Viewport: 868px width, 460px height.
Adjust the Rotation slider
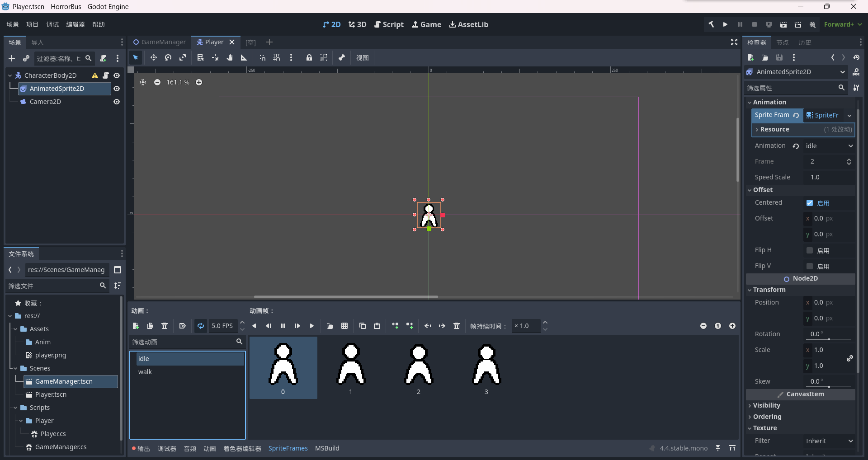click(828, 339)
